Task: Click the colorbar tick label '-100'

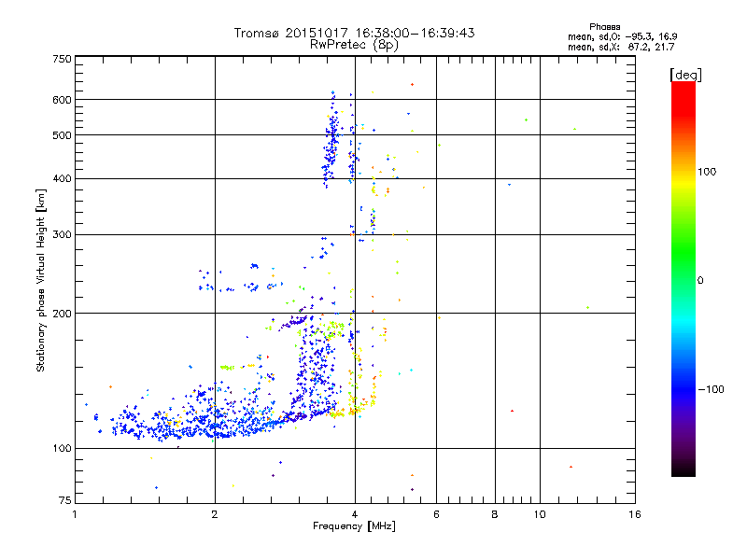Action: coord(711,389)
